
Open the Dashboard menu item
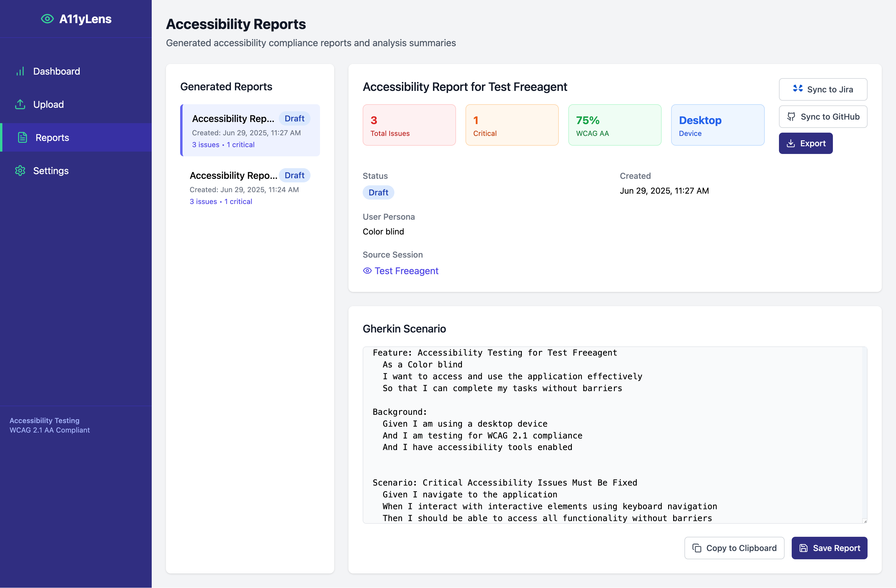57,71
